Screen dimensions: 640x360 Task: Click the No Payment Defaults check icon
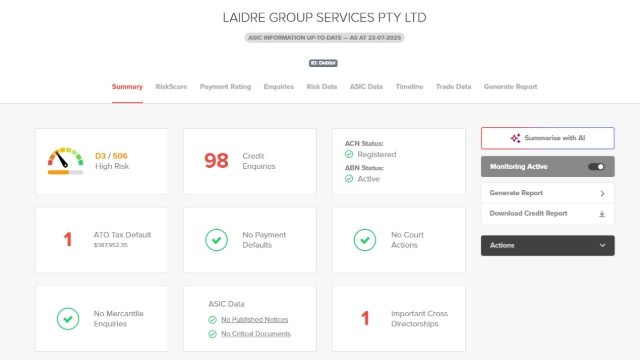point(216,240)
